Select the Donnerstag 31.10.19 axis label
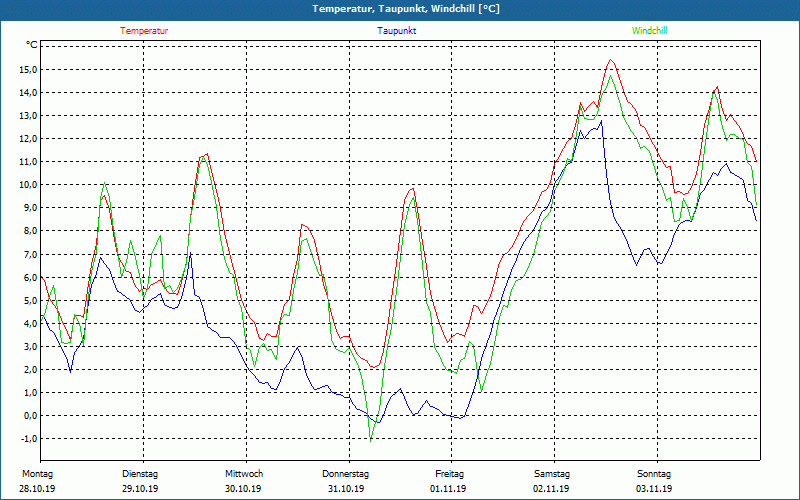This screenshot has width=800, height=500. click(345, 481)
